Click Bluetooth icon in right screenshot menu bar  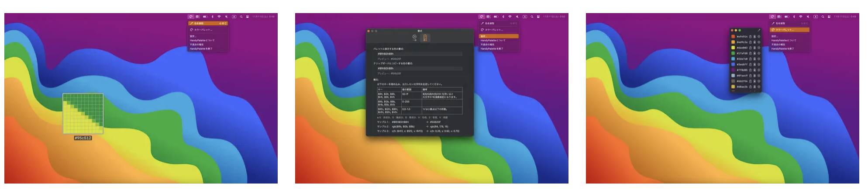(x=794, y=17)
